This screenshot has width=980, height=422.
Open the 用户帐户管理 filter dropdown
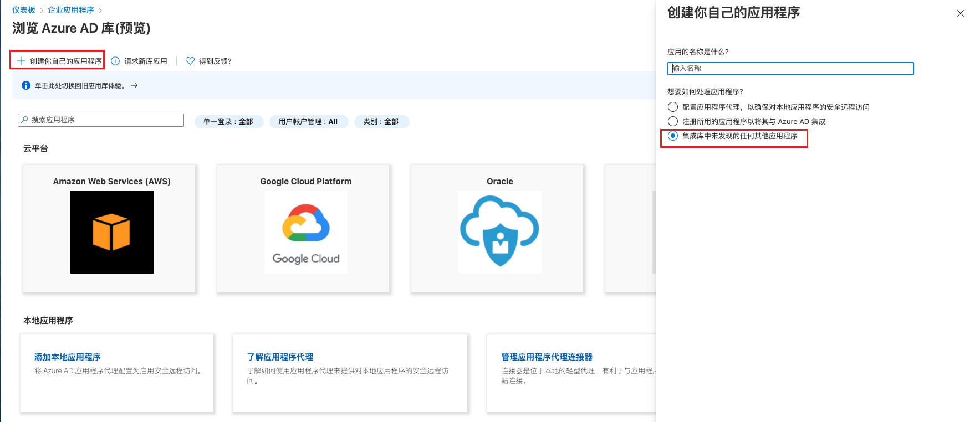(308, 122)
